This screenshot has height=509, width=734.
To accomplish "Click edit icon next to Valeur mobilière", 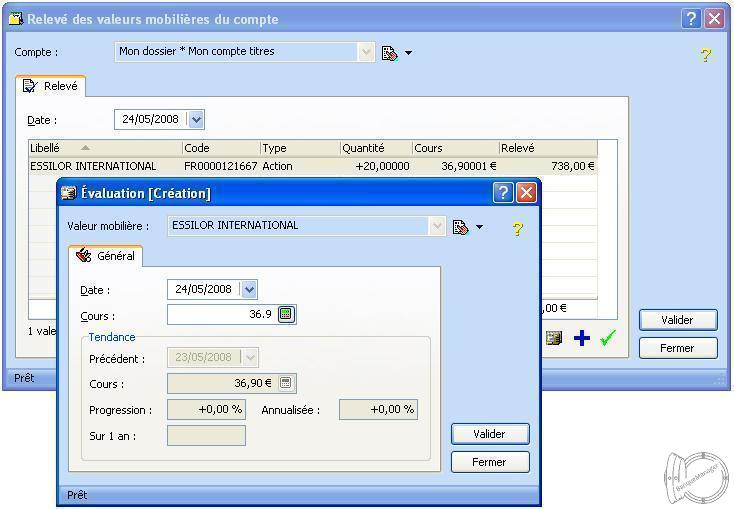I will [x=460, y=227].
